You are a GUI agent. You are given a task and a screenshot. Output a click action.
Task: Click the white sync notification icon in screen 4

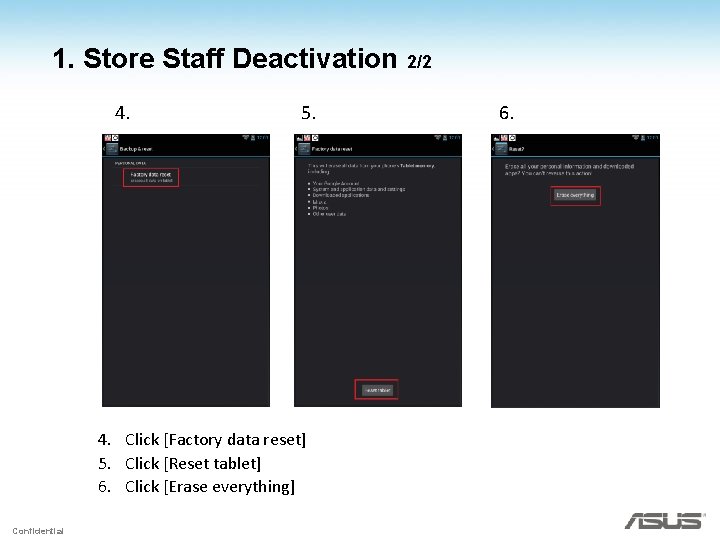pos(116,138)
